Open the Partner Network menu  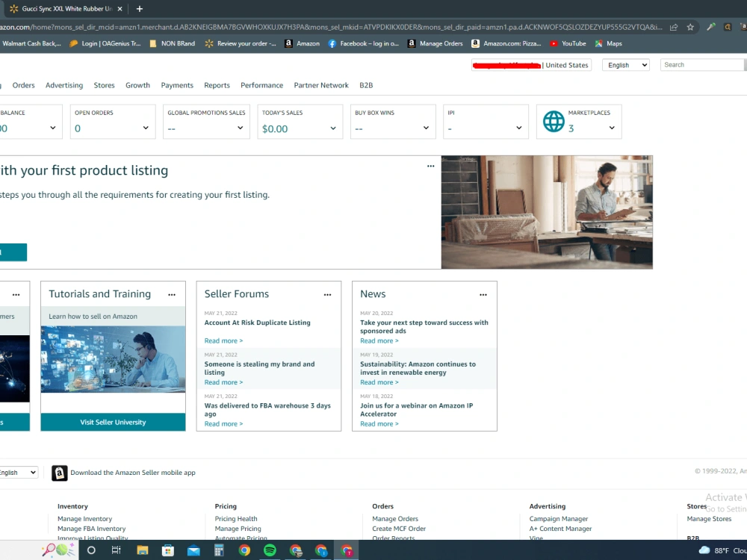click(x=321, y=85)
